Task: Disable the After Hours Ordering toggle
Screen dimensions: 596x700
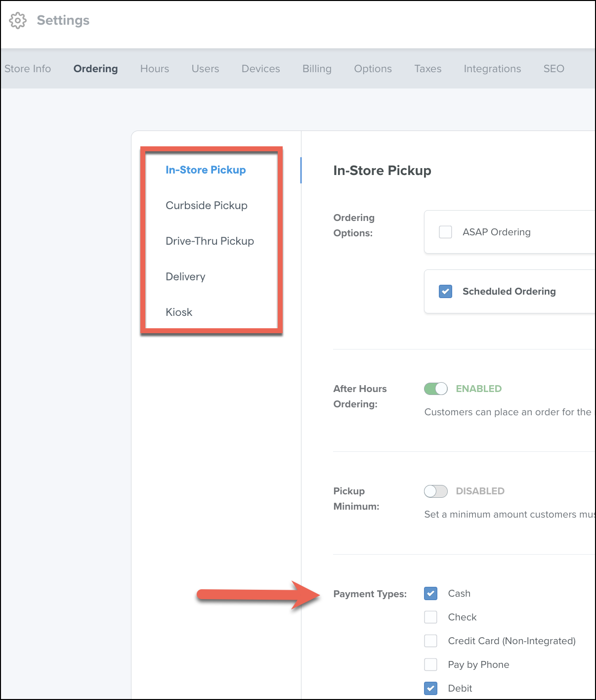Action: pos(436,389)
